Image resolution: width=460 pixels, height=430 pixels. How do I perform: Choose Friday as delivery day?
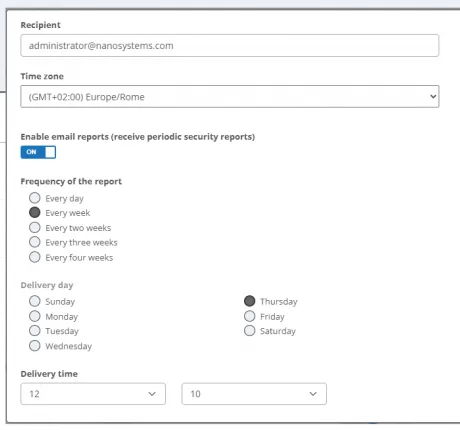click(x=249, y=316)
